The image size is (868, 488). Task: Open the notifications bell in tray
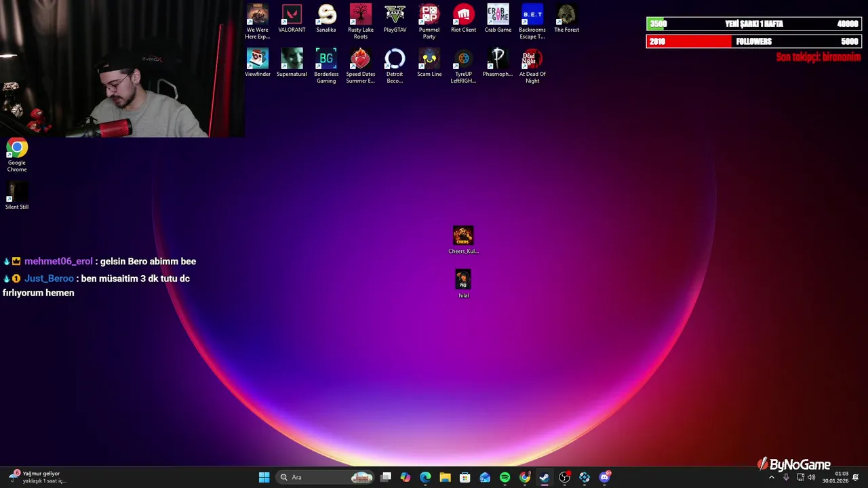856,477
